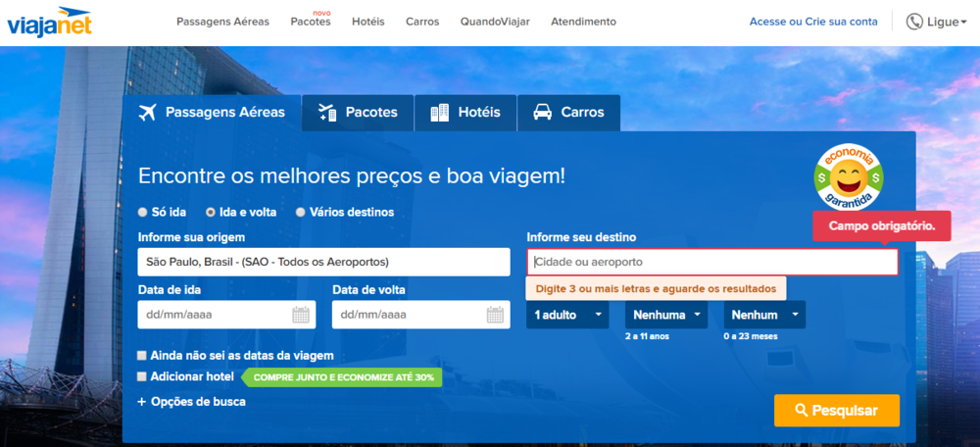Click the packages icon on Pacotes tab

click(x=327, y=113)
